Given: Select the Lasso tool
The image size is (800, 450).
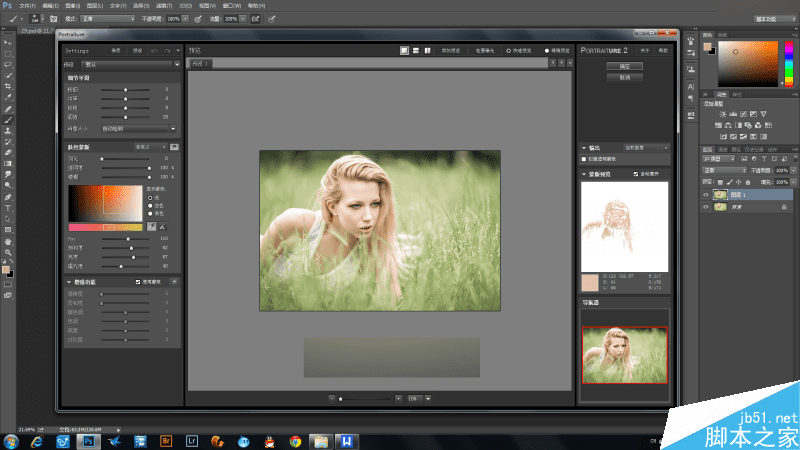Looking at the screenshot, I should 9,64.
